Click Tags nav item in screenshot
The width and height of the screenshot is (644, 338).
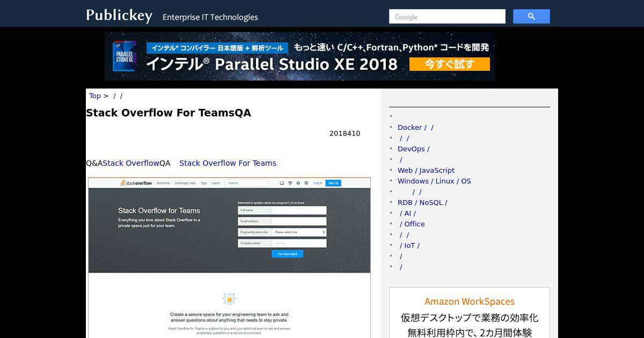204,183
